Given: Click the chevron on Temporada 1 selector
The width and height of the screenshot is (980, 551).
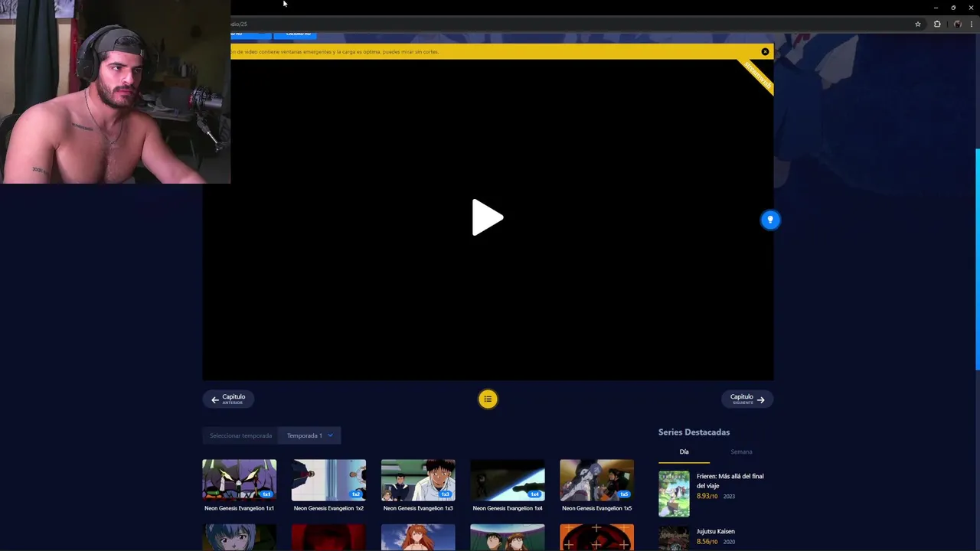Looking at the screenshot, I should point(330,435).
